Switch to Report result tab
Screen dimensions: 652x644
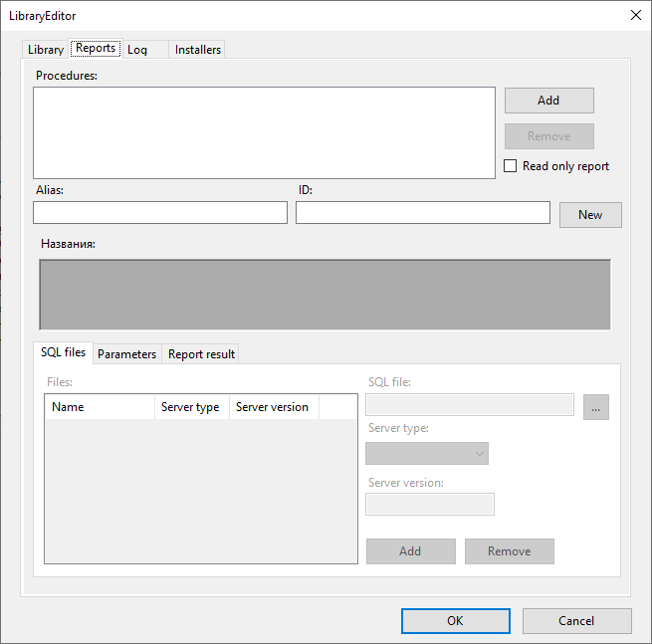pyautogui.click(x=201, y=354)
